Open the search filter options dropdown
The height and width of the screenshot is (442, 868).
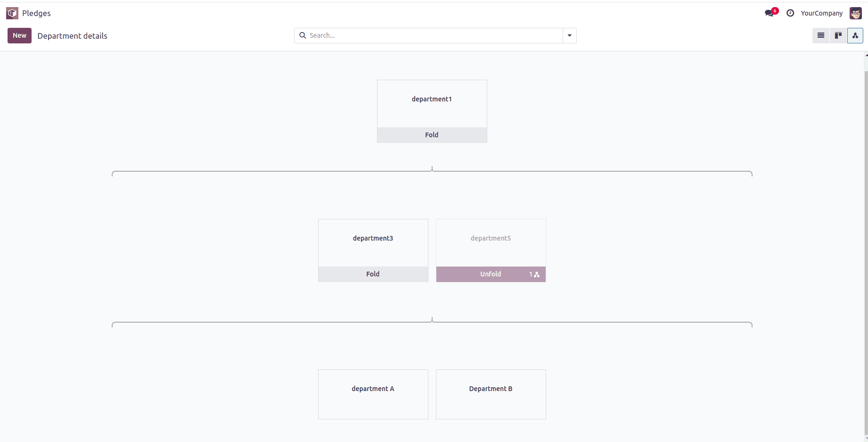pos(570,35)
